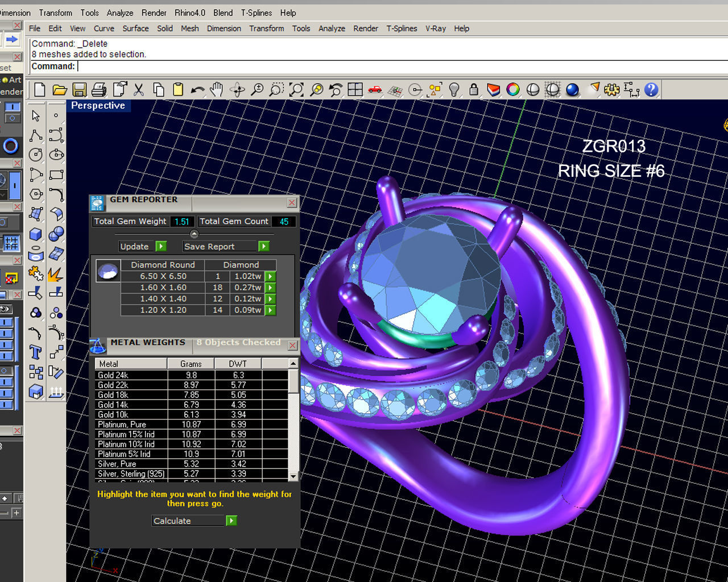
Task: Open the Rhino4.0 menu in top bar
Action: [190, 13]
